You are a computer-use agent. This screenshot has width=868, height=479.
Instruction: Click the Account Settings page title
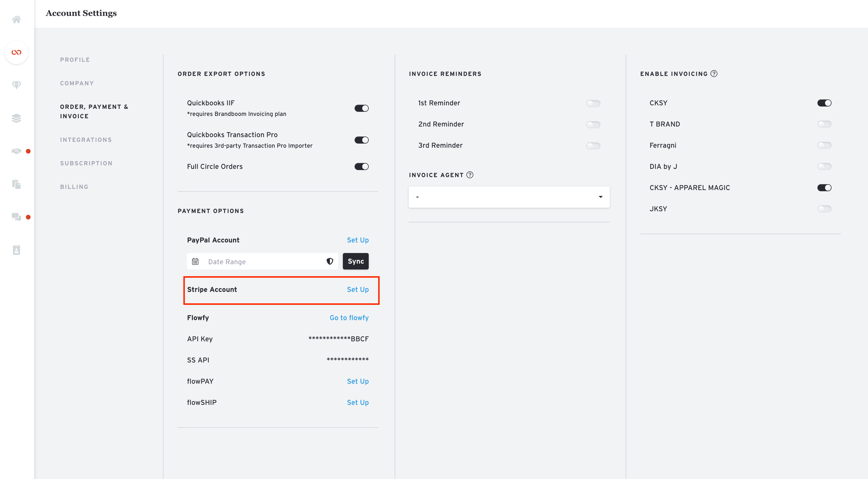[x=81, y=13]
